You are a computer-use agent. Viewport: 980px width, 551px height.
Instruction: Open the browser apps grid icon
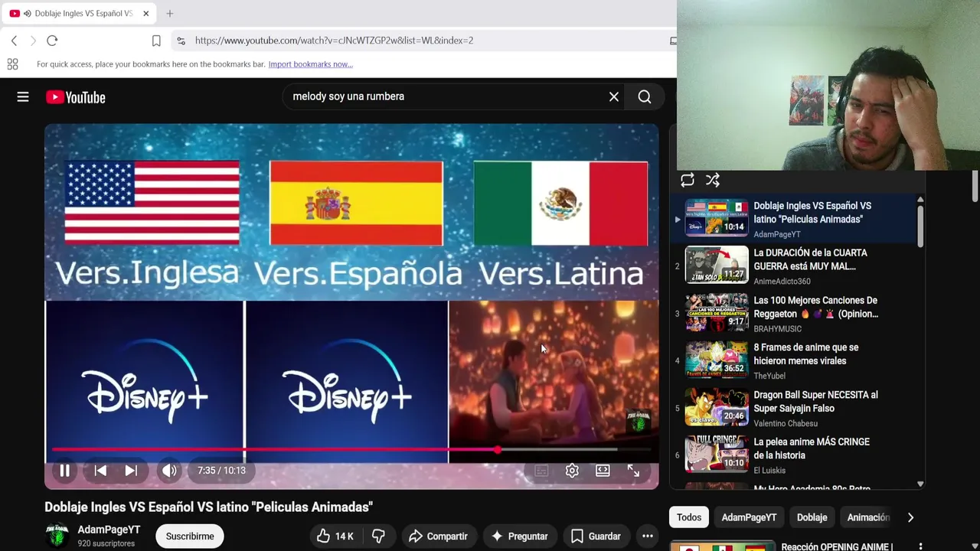coord(12,64)
